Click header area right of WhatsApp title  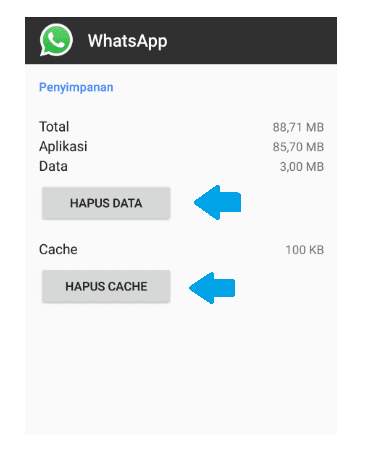coord(252,40)
